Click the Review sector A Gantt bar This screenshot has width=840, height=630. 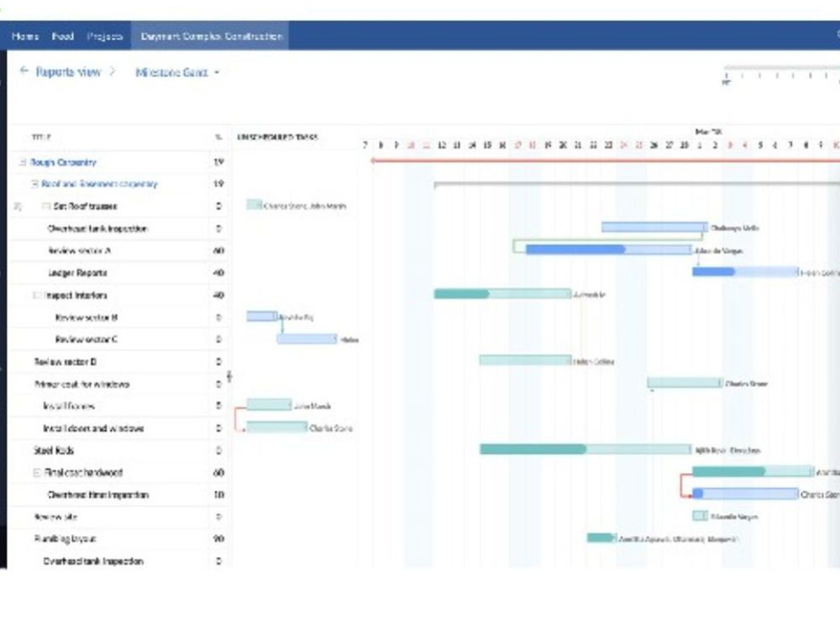(608, 249)
